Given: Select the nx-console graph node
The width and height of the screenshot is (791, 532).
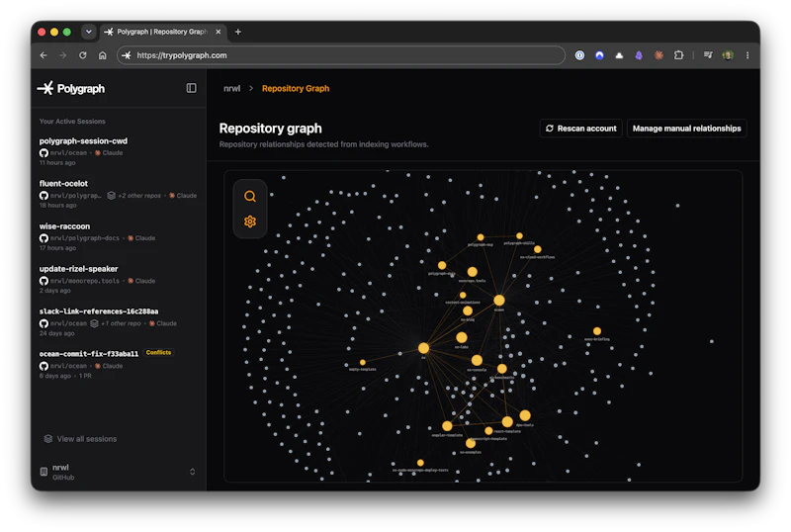Looking at the screenshot, I should pyautogui.click(x=477, y=360).
